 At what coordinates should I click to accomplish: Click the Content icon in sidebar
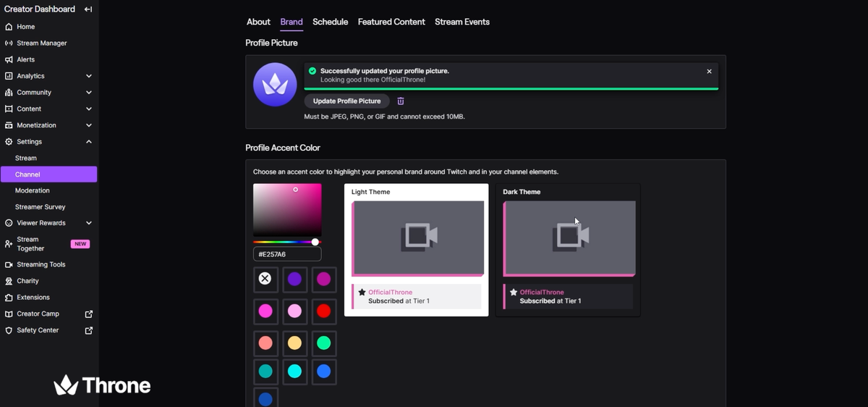(x=9, y=109)
